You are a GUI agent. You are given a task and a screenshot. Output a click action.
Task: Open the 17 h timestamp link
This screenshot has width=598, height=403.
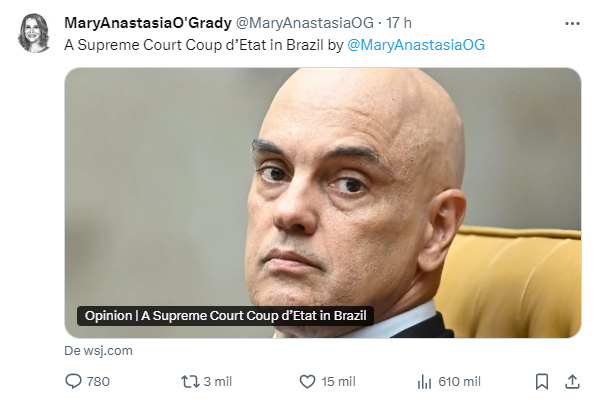click(x=399, y=23)
